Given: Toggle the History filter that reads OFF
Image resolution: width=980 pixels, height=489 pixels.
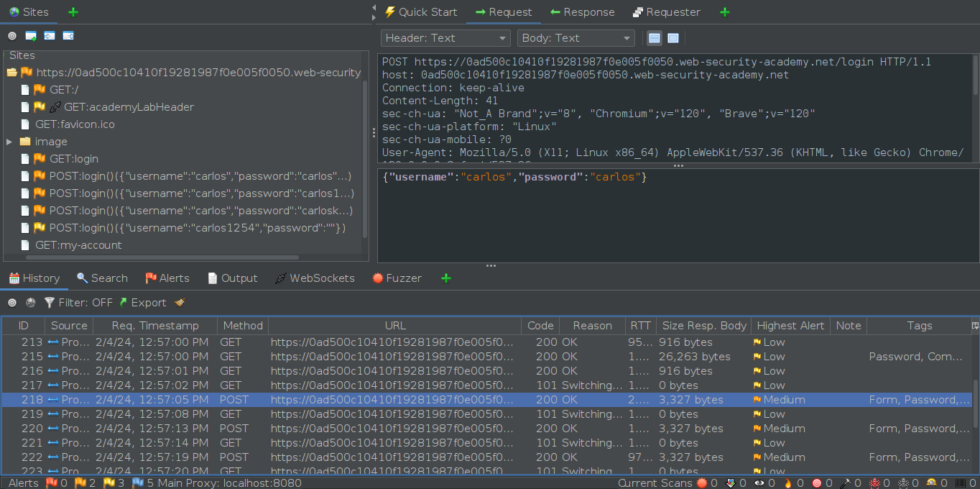Looking at the screenshot, I should point(78,303).
